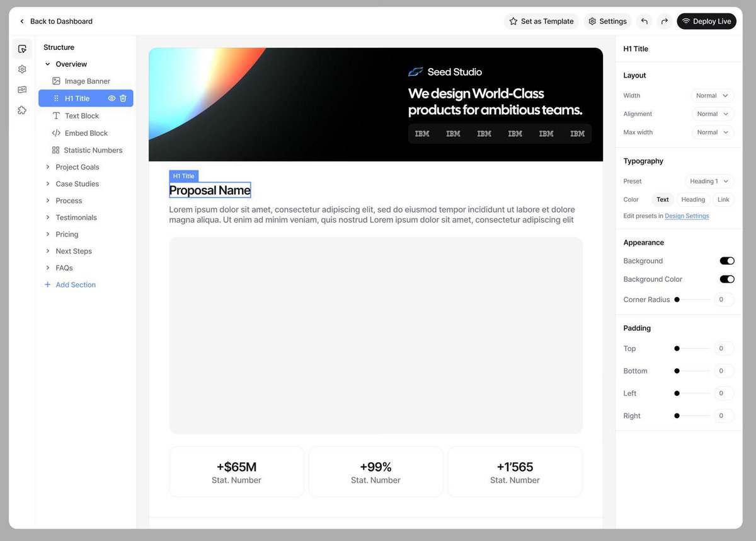Open the Design Settings link

click(687, 216)
